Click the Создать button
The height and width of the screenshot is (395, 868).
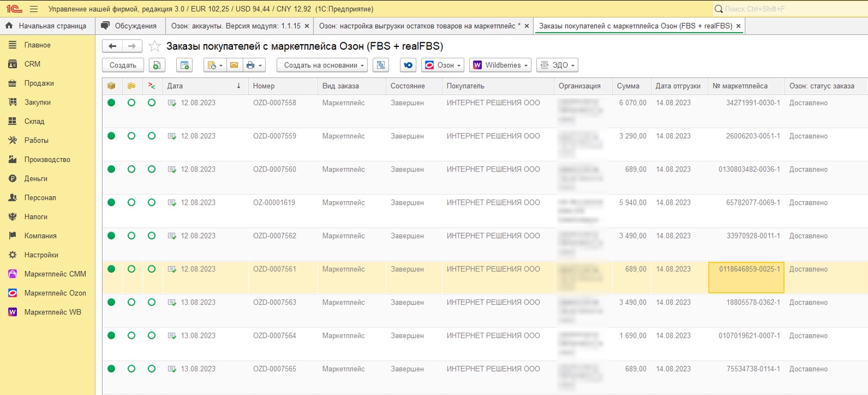(x=122, y=65)
